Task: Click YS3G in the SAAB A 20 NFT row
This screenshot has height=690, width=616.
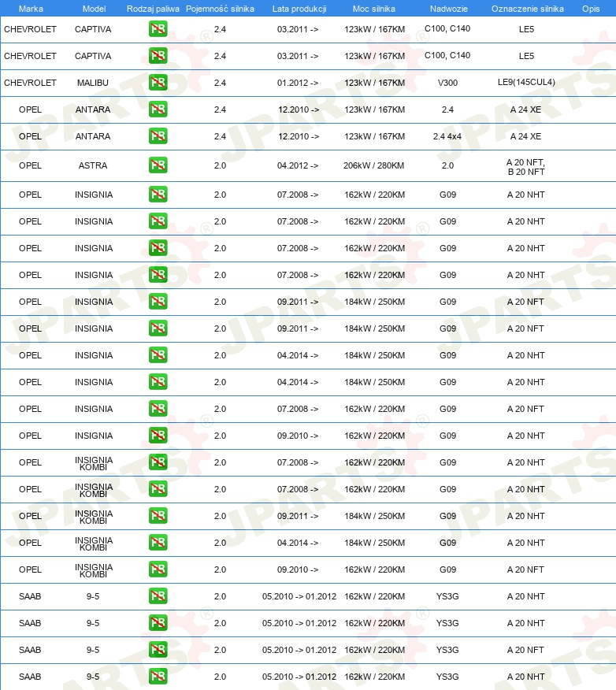Action: 447,650
